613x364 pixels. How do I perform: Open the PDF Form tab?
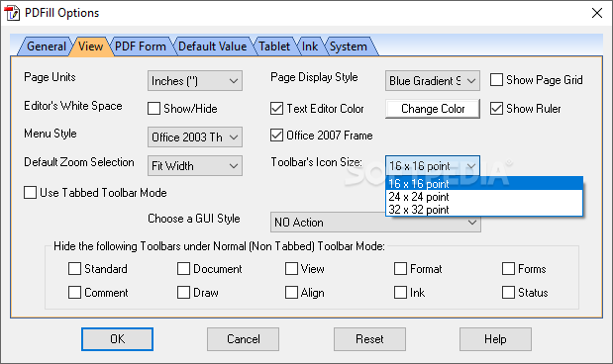pyautogui.click(x=141, y=46)
